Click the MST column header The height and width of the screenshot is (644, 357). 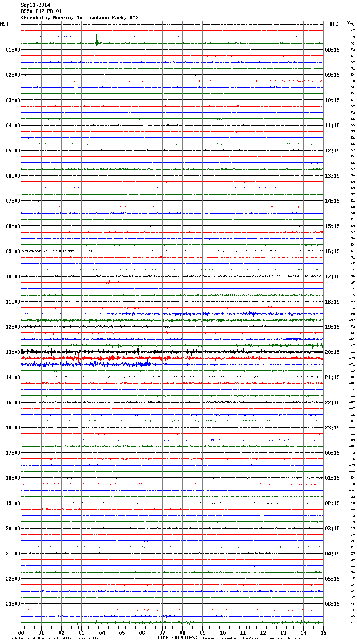(x=4, y=24)
